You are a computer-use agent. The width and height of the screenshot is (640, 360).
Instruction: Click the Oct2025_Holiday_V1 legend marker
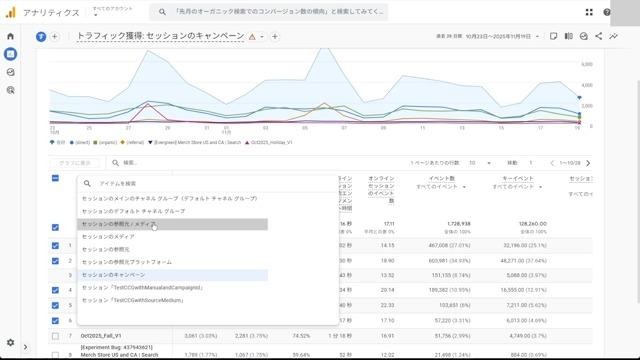click(247, 142)
